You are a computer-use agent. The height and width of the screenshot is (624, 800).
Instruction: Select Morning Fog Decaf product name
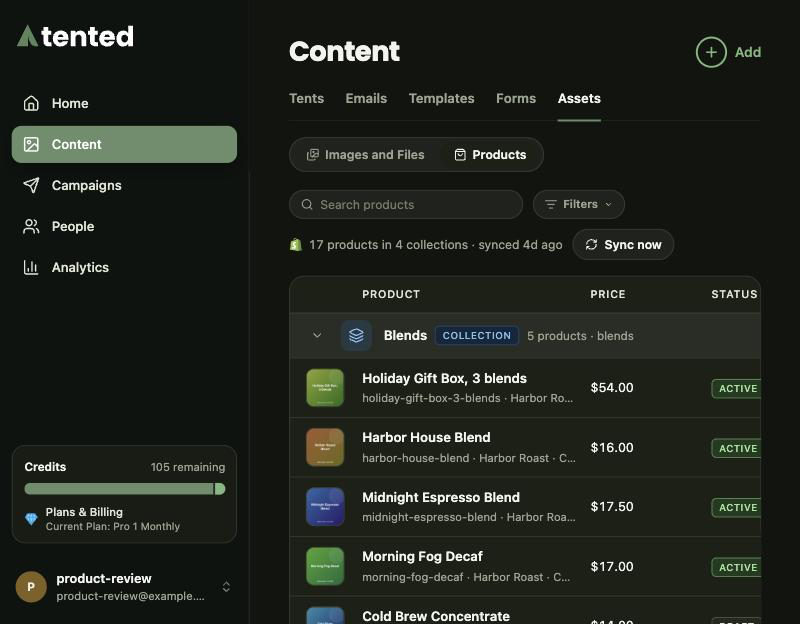[x=422, y=557]
